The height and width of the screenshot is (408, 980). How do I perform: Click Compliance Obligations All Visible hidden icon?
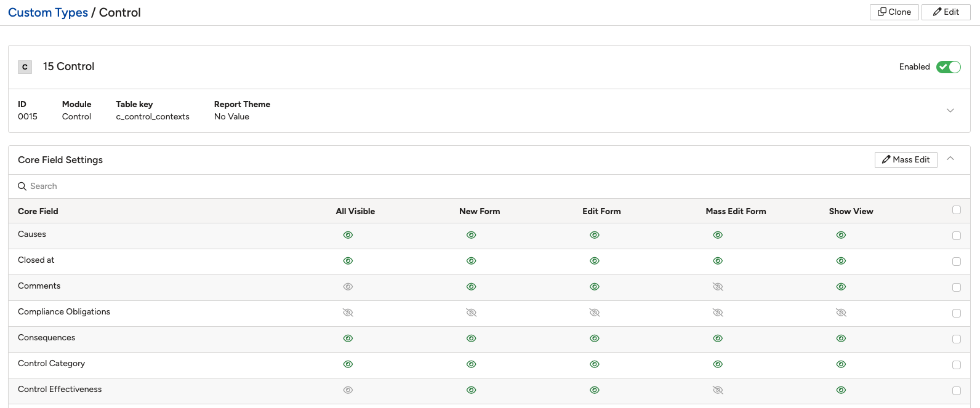[348, 313]
